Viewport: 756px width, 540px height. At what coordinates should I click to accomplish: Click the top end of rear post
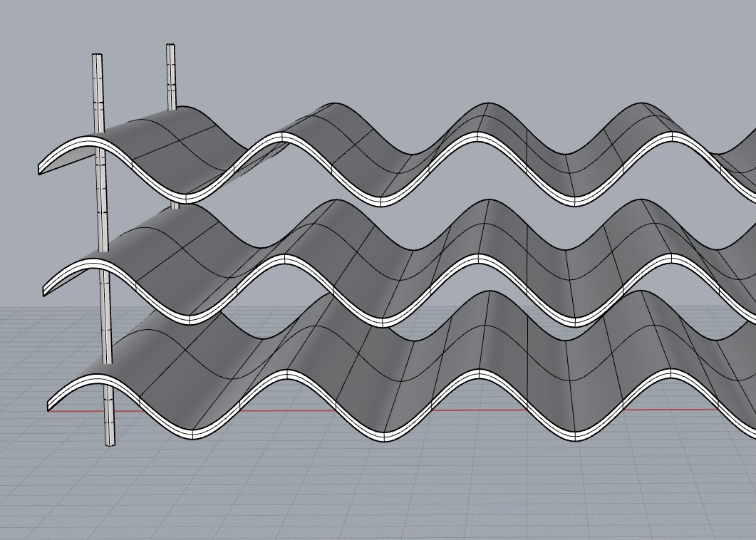171,47
